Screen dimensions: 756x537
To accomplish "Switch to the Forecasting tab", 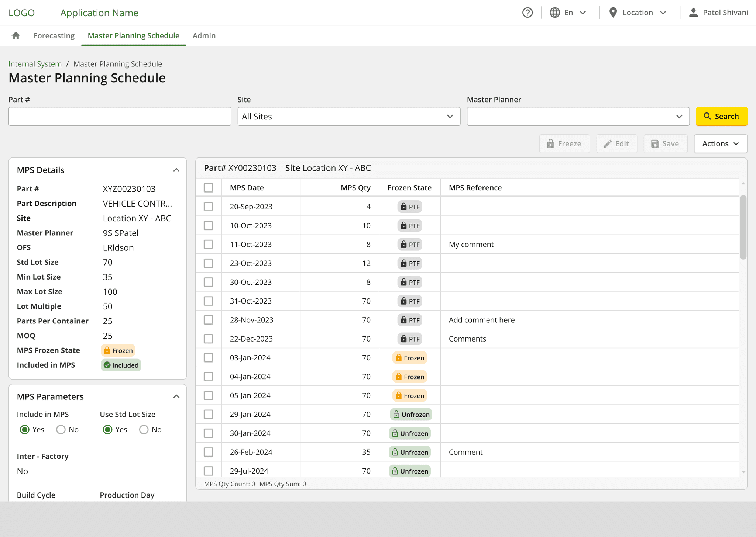I will pos(54,35).
